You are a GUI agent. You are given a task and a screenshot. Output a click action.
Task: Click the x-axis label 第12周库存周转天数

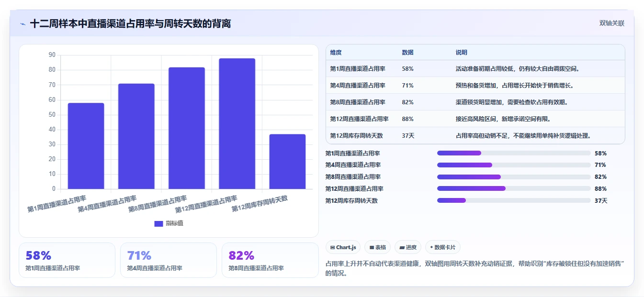click(260, 204)
